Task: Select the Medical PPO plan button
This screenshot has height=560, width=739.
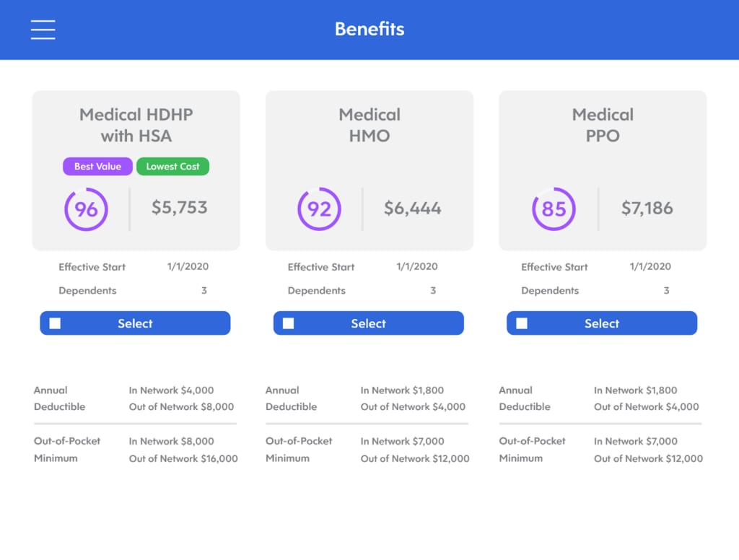Action: (x=602, y=323)
